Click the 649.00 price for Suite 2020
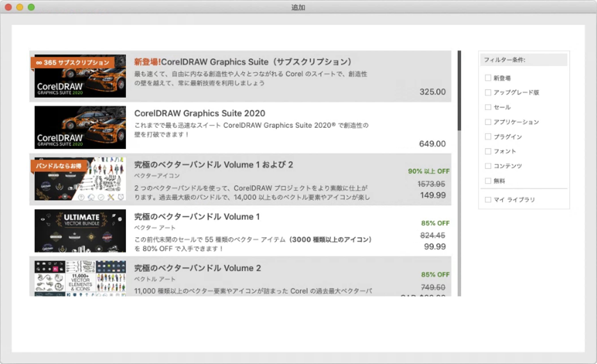The width and height of the screenshot is (597, 364). pyautogui.click(x=432, y=144)
